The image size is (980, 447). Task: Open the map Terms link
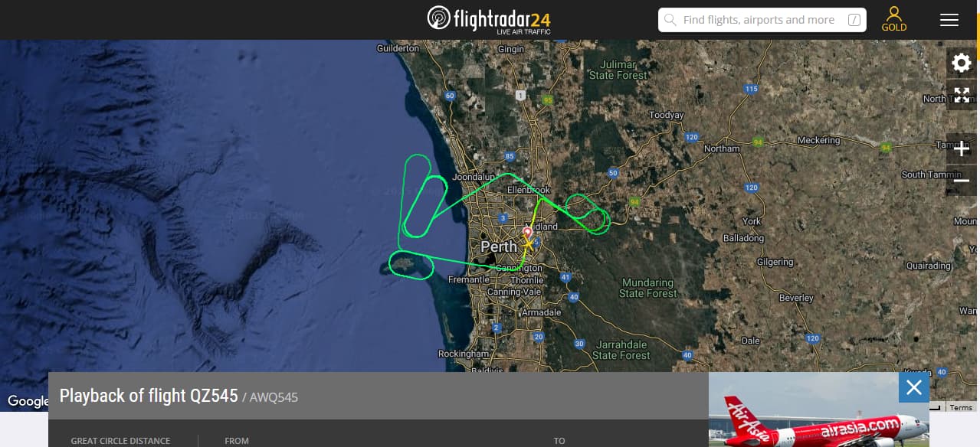point(961,407)
